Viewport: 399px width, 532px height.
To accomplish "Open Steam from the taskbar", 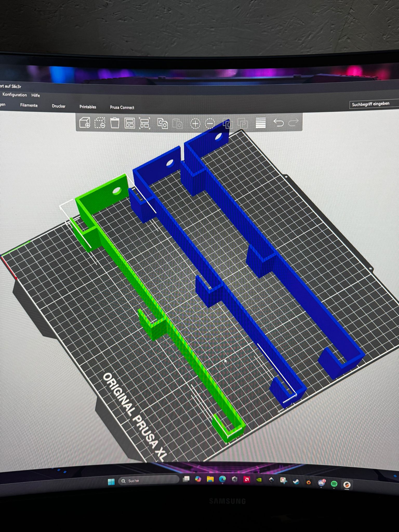I will click(296, 482).
